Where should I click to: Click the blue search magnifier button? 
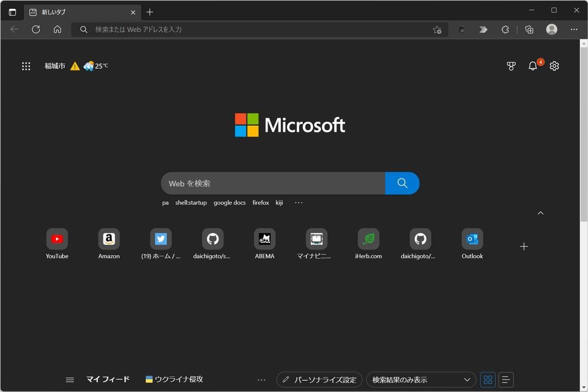(x=402, y=183)
